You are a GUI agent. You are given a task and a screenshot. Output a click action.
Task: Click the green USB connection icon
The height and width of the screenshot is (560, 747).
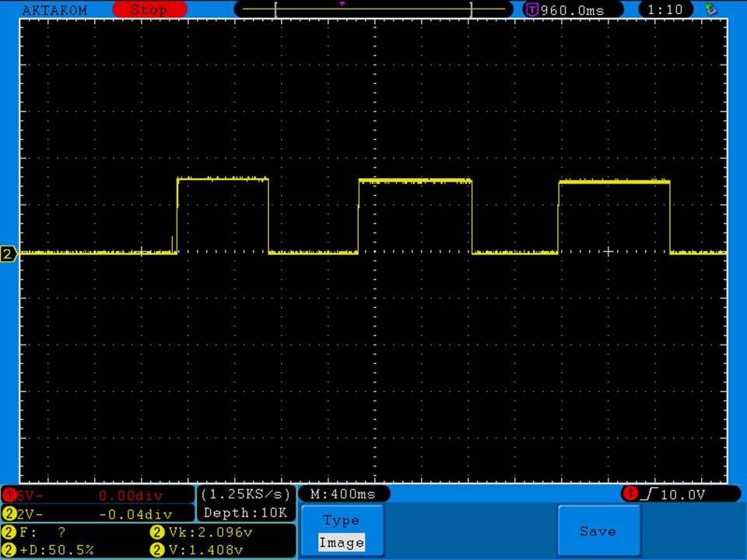pyautogui.click(x=710, y=9)
